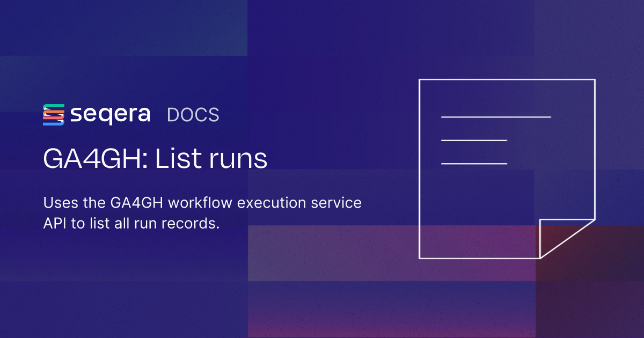
Task: Click the pink gradient band near bottom
Action: coord(392,252)
